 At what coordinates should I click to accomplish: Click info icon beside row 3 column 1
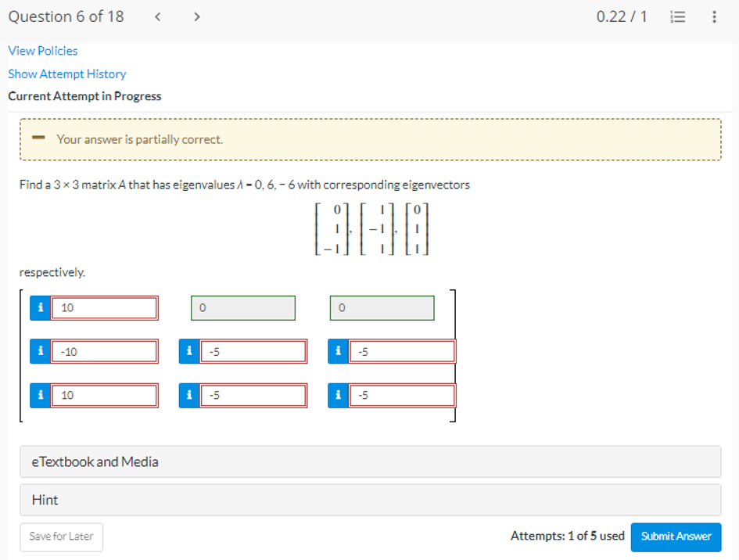click(x=41, y=395)
